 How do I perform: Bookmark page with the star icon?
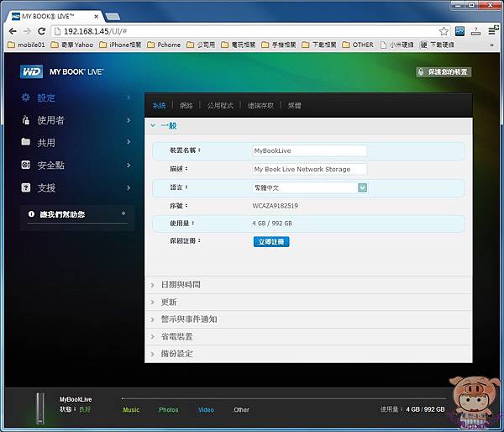[444, 31]
